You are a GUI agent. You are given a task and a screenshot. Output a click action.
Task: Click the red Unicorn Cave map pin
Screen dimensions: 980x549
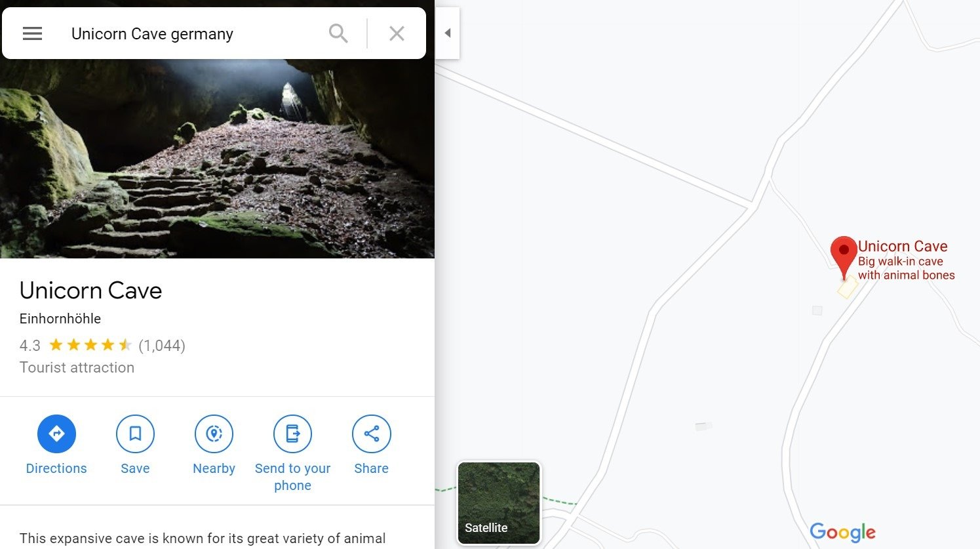click(x=844, y=258)
